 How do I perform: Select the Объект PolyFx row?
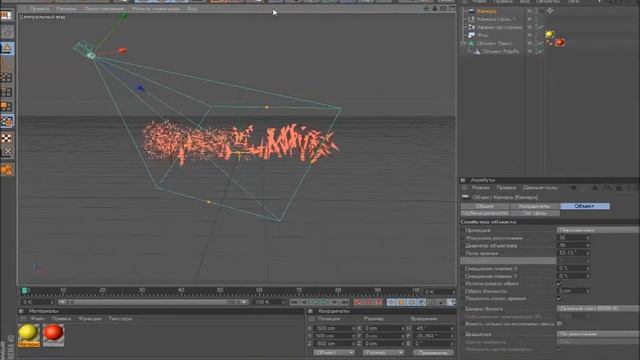point(500,51)
